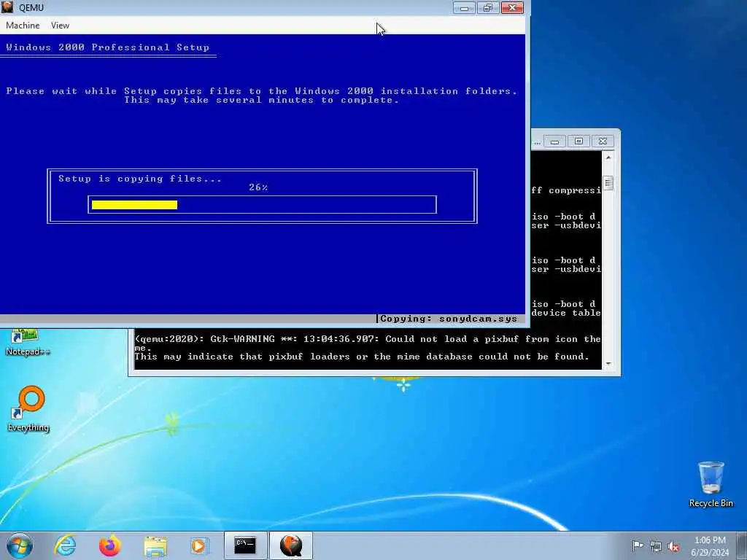Screen dimensions: 747x560
Task: Click the QEMU title bar icon
Action: coord(7,7)
